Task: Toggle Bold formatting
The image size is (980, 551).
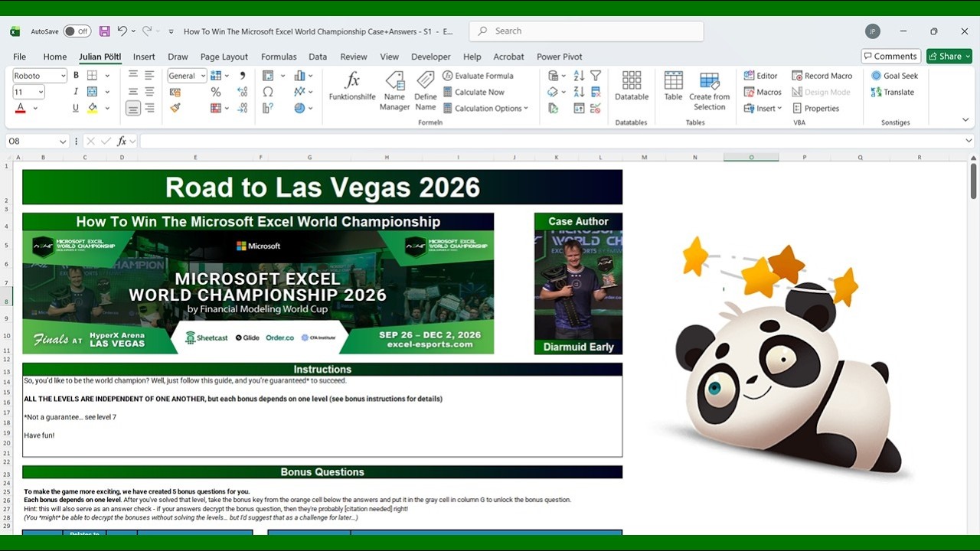Action: [x=76, y=76]
